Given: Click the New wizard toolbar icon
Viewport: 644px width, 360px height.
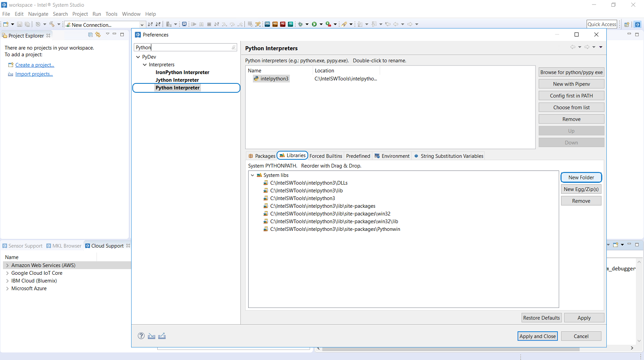Looking at the screenshot, I should click(6, 24).
